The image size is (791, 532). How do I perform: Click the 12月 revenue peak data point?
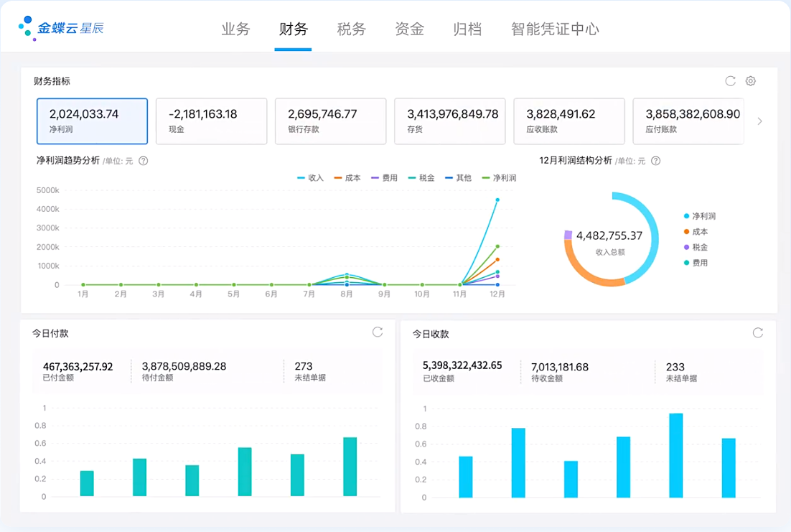[x=497, y=200]
